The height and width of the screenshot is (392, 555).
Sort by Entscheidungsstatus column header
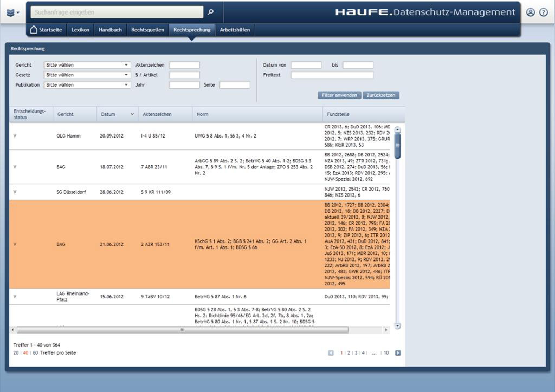(31, 114)
